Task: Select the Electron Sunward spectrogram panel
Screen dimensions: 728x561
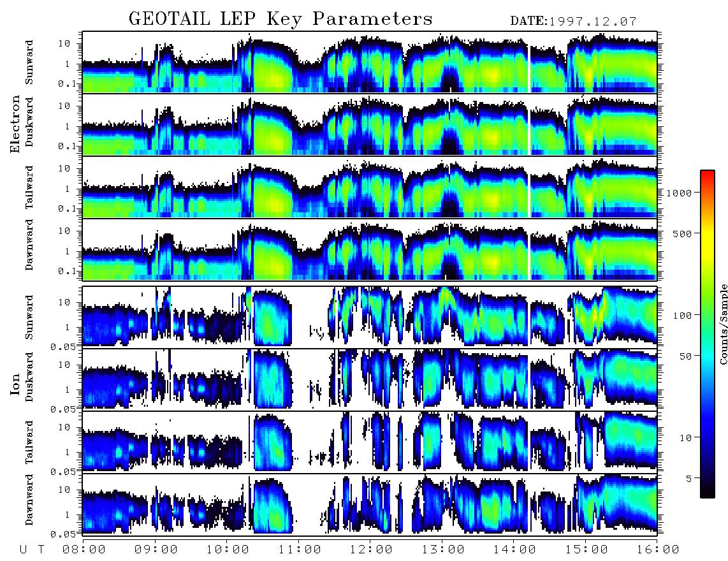Action: coord(370,62)
